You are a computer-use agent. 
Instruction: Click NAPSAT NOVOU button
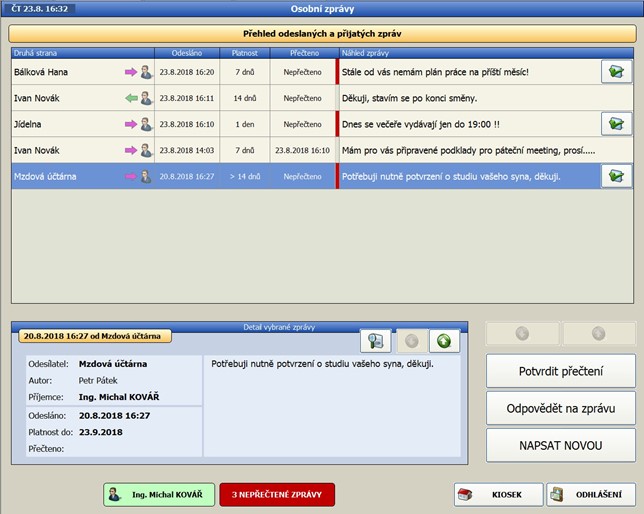tap(561, 445)
